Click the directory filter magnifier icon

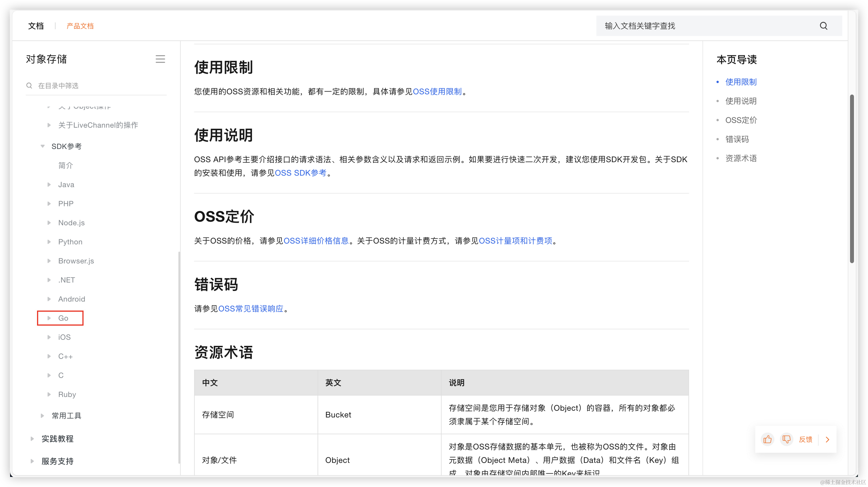[x=29, y=86]
